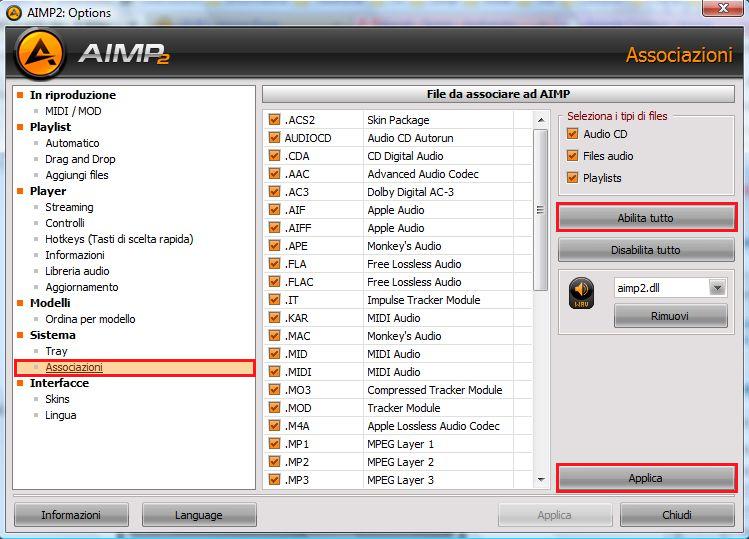Click the .MOD Tracker Module description
The height and width of the screenshot is (539, 749).
click(404, 408)
